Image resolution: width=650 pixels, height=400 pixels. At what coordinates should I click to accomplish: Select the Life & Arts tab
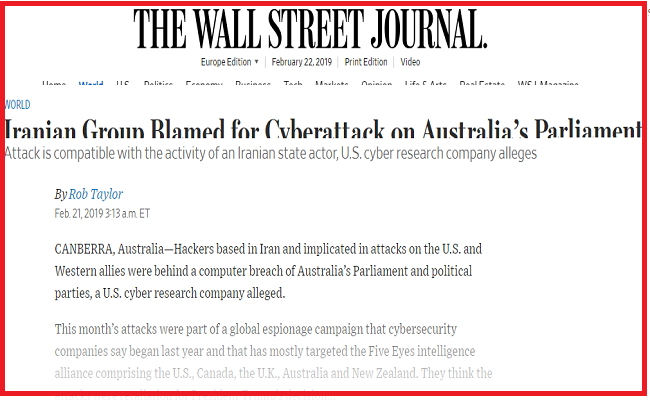[x=426, y=83]
